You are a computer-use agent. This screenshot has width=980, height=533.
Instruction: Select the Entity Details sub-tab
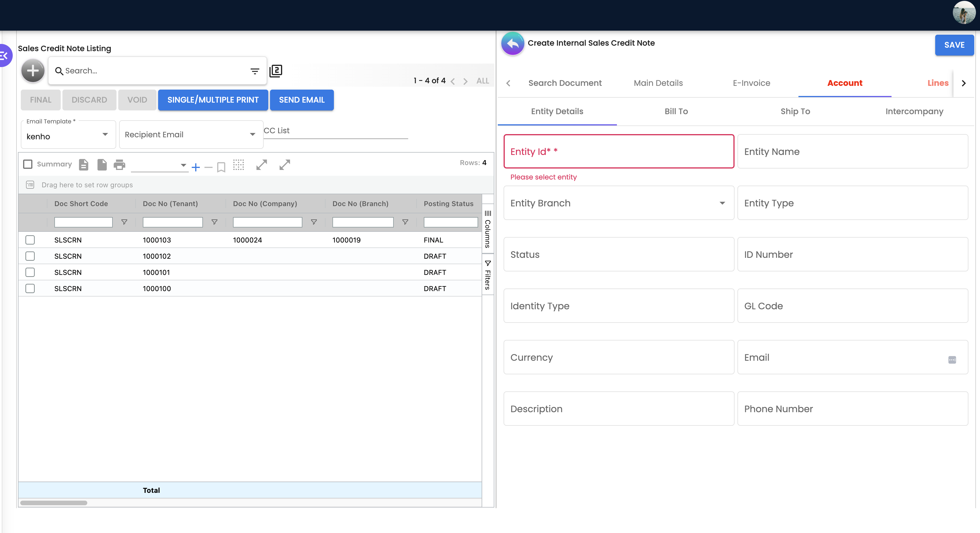[557, 111]
